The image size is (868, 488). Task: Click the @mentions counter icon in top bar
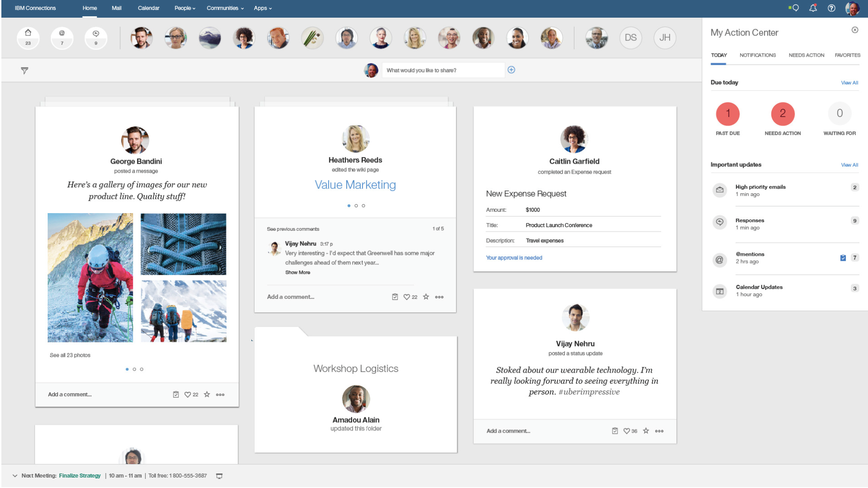(x=62, y=38)
